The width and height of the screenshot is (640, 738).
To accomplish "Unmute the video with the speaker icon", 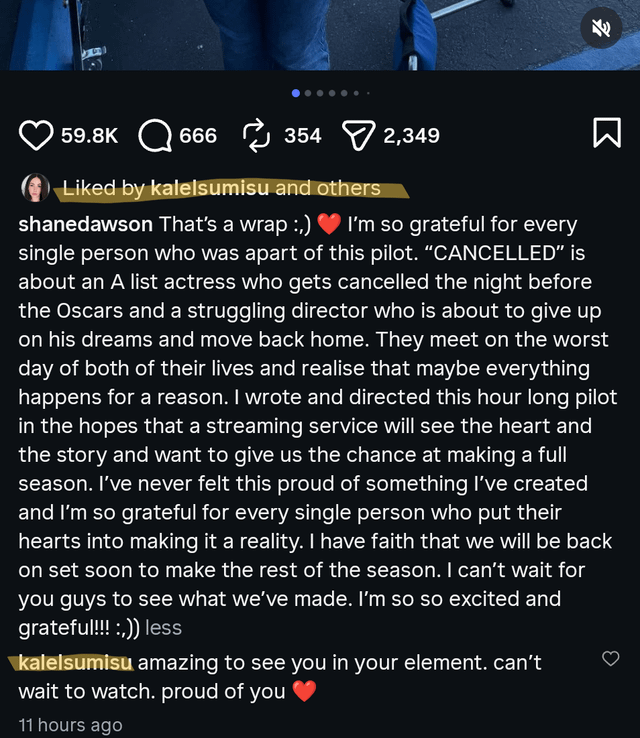I will (601, 30).
